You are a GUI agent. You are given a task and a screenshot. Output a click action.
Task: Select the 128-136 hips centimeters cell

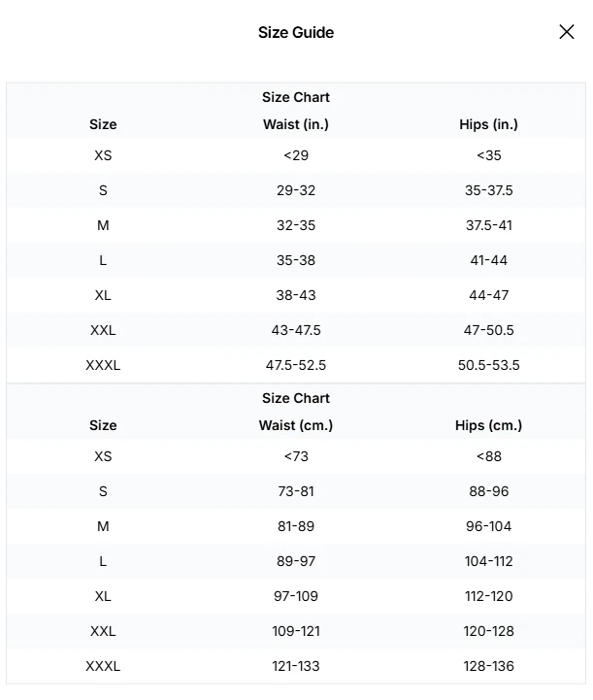pyautogui.click(x=488, y=666)
